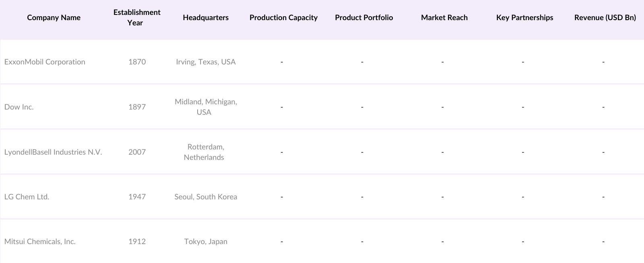The width and height of the screenshot is (644, 263).
Task: Click LG Chem's Key Partnerships dash cell
Action: [x=523, y=197]
